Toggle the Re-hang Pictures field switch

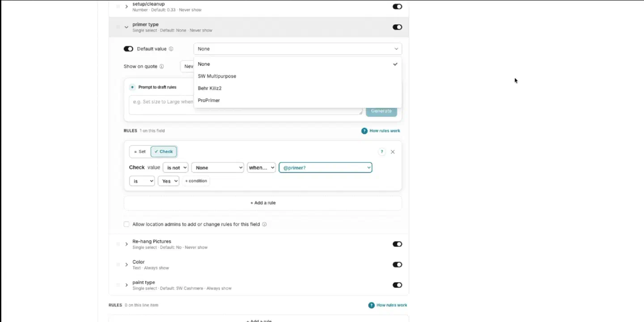point(397,244)
